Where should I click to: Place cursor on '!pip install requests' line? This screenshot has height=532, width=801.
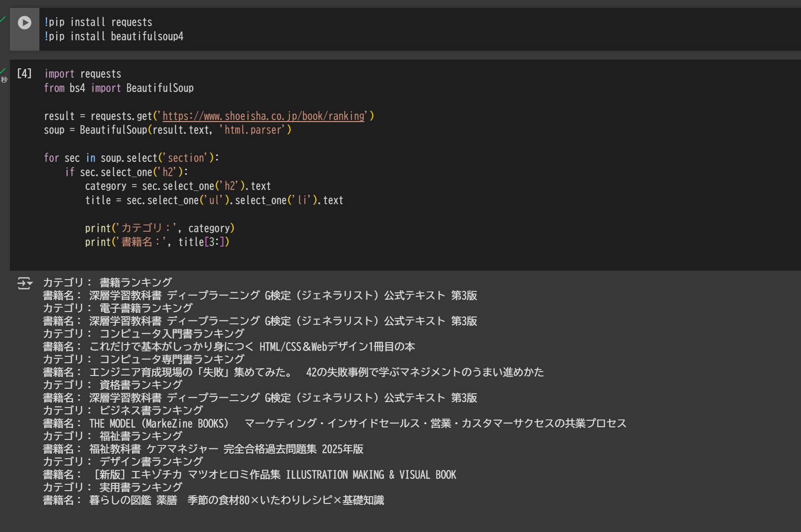tap(98, 22)
